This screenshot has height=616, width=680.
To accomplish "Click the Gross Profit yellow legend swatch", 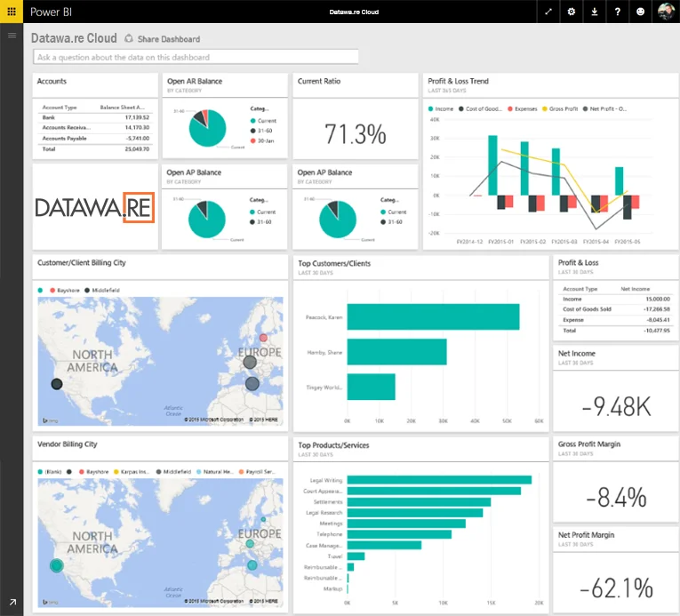I will [545, 108].
